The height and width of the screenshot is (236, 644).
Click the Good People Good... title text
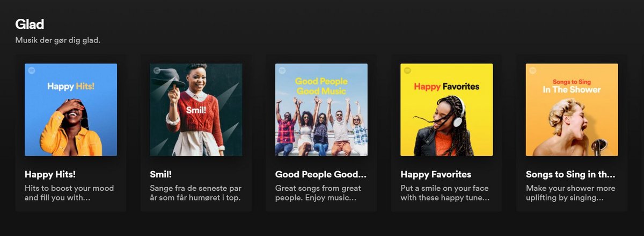321,174
